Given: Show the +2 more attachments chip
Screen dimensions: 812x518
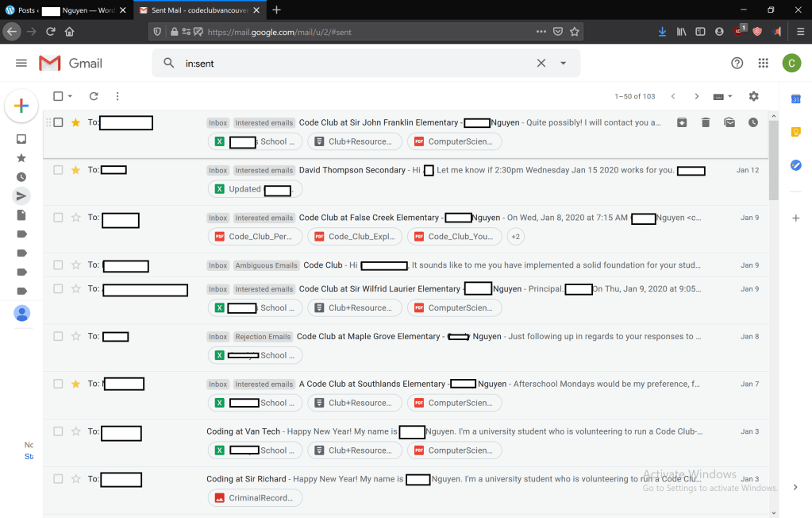Looking at the screenshot, I should pyautogui.click(x=515, y=237).
